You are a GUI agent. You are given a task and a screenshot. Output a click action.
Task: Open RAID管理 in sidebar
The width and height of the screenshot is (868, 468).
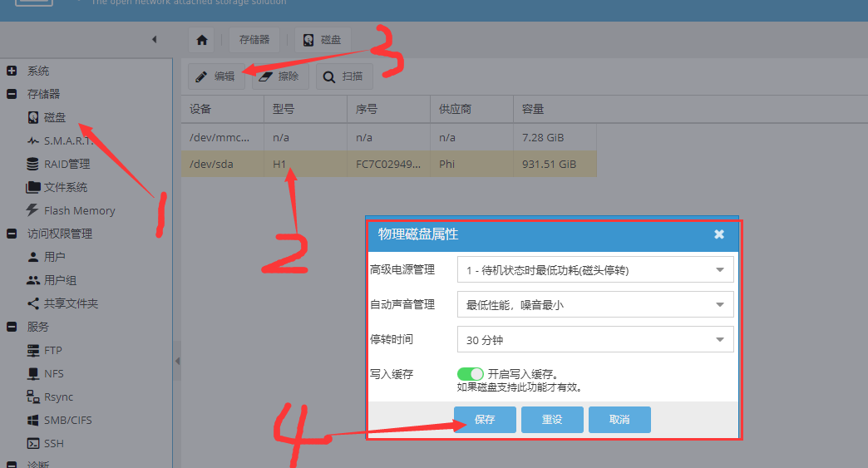coord(58,165)
